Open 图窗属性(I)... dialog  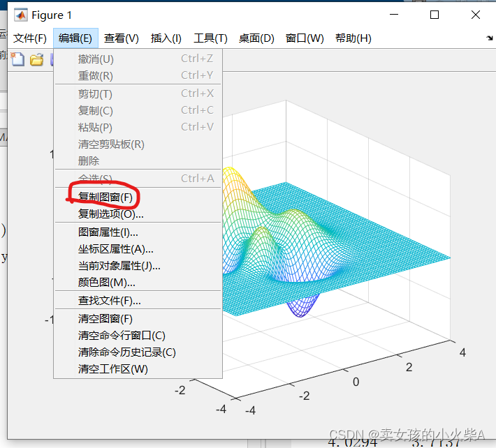click(x=138, y=232)
